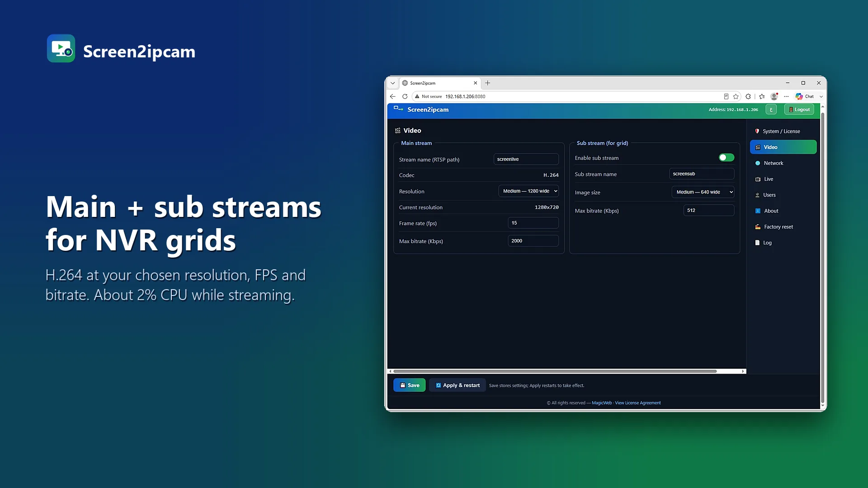This screenshot has height=488, width=868.
Task: Close the Screen2ipcam browser tab
Action: (x=475, y=83)
